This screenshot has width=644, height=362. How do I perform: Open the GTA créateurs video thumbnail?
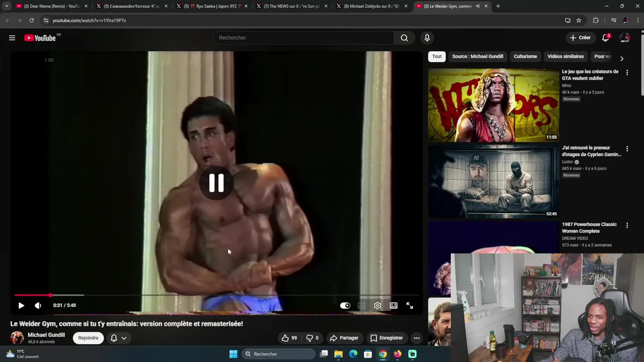tap(494, 105)
